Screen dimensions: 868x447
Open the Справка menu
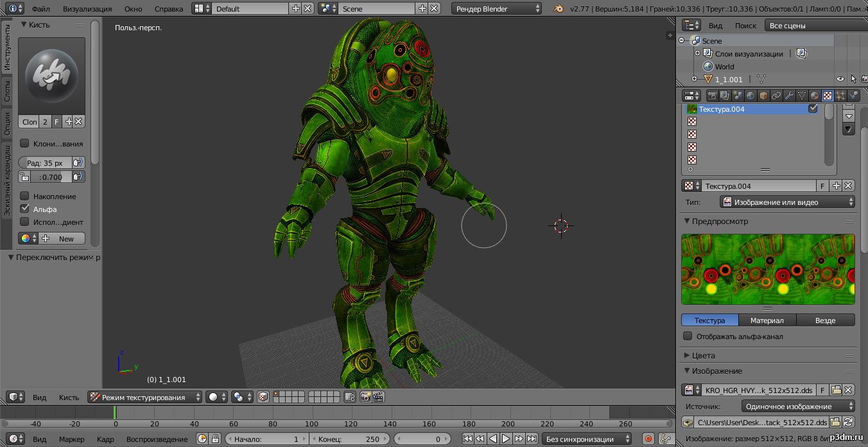(169, 9)
